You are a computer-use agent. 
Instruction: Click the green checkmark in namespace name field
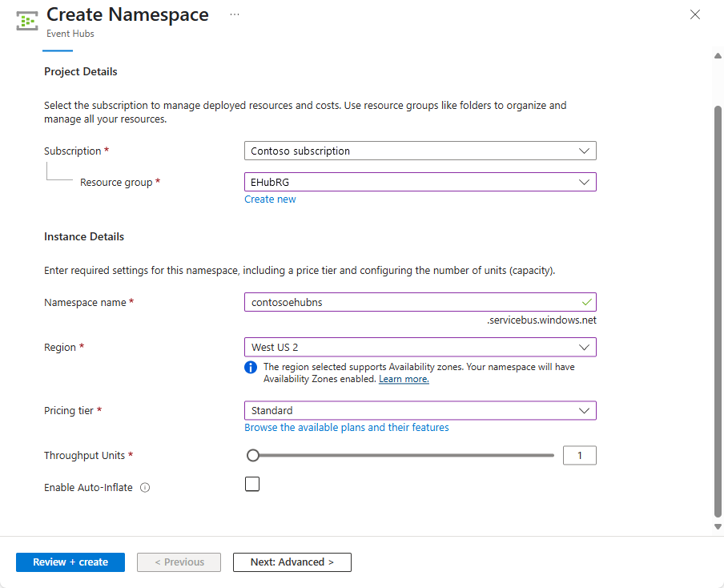[x=586, y=302]
